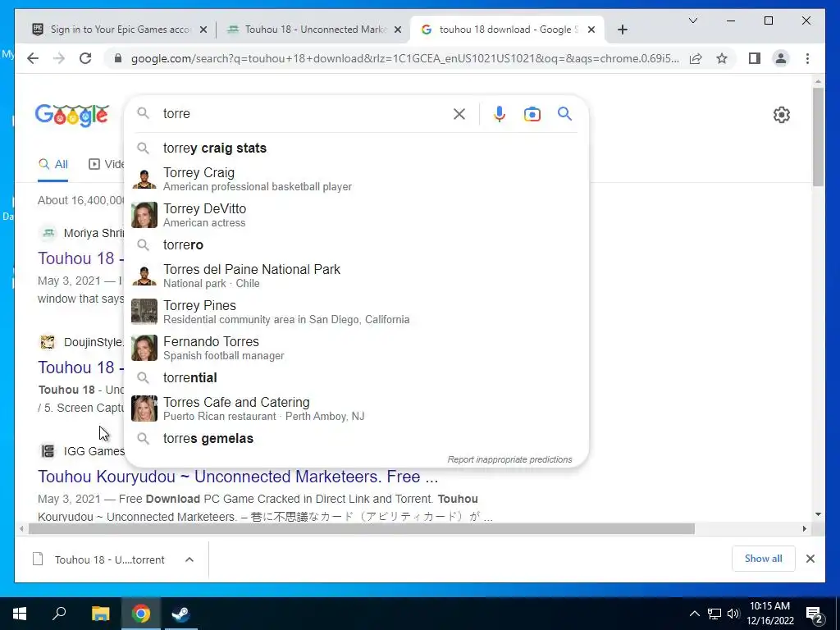Choose the Fernando Torres suggestion
840x630 pixels.
point(356,348)
